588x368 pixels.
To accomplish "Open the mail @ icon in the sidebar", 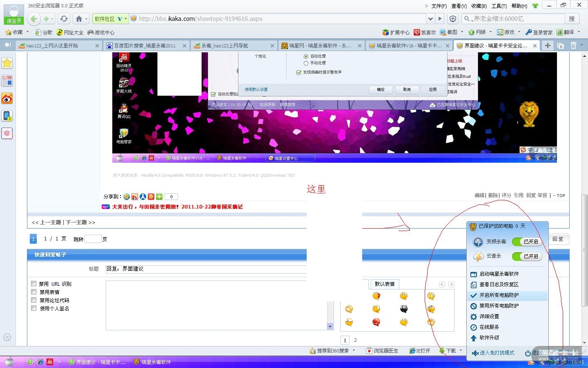I will (x=7, y=133).
